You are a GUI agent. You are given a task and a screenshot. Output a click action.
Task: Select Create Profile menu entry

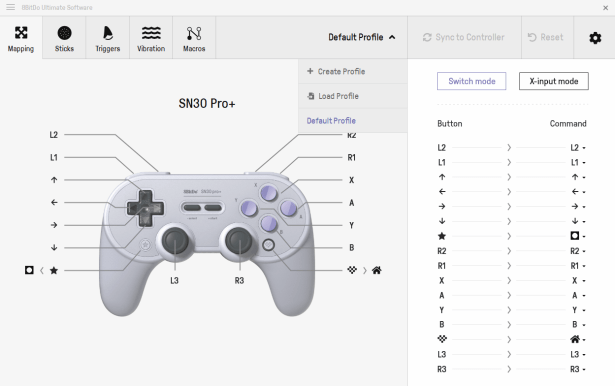point(353,71)
